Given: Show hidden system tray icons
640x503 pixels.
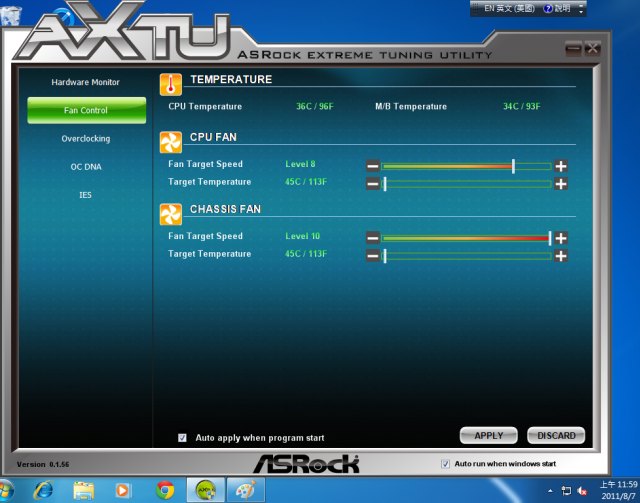Looking at the screenshot, I should pos(550,491).
